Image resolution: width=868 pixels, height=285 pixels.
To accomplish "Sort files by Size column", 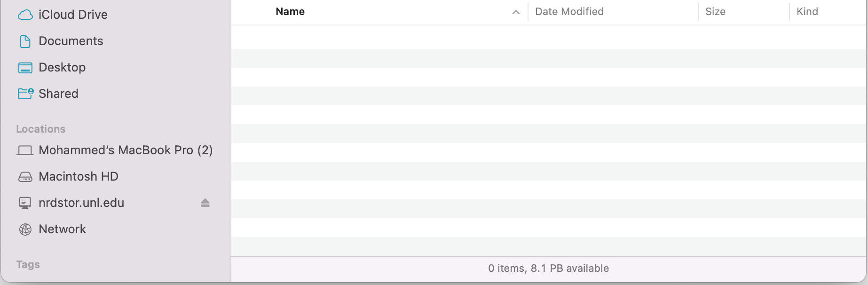I will point(715,12).
